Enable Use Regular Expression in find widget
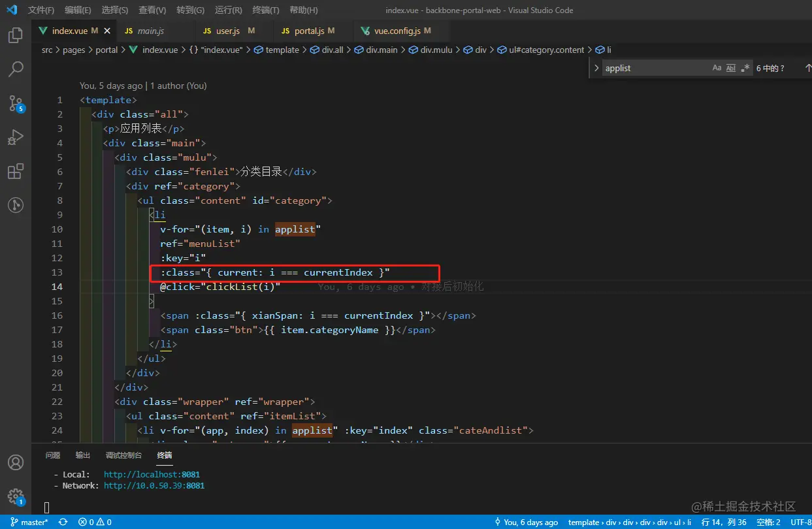812x529 pixels. click(745, 68)
